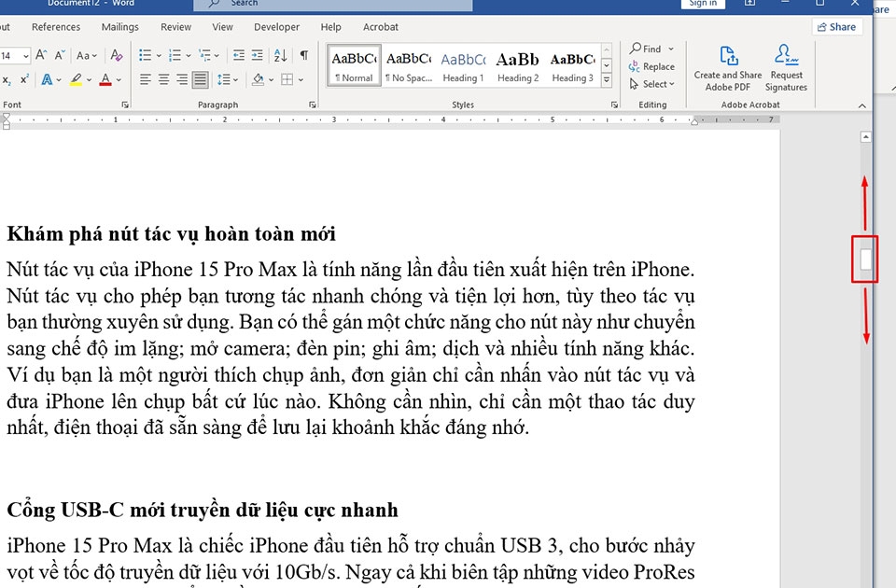Open the Change Case (Aa) menu
Viewport: 896px width, 588px height.
86,55
